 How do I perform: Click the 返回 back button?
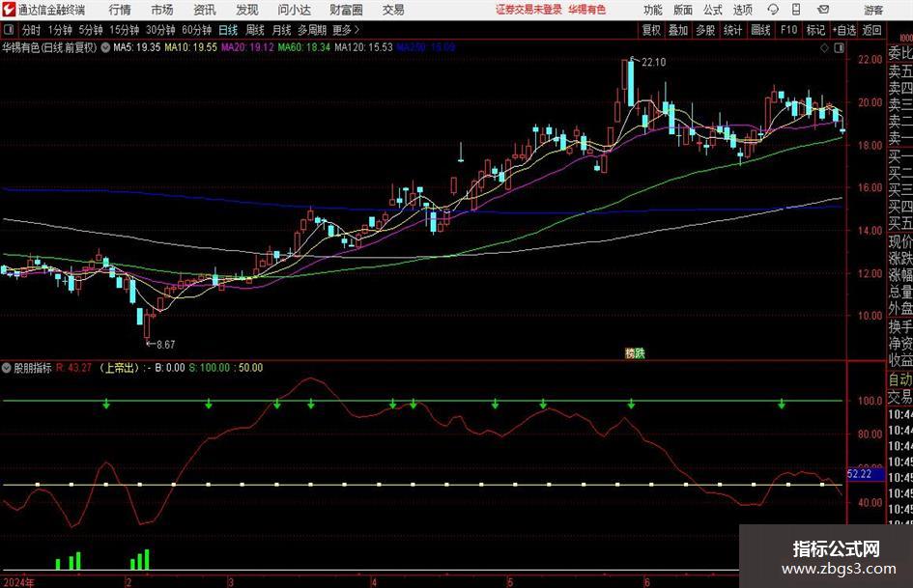pyautogui.click(x=871, y=30)
